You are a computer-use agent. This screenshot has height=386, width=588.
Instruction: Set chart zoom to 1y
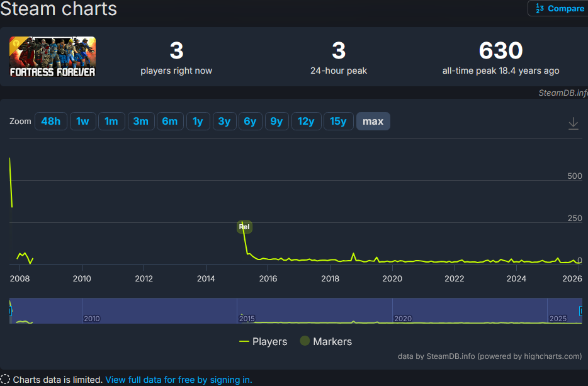tap(198, 121)
